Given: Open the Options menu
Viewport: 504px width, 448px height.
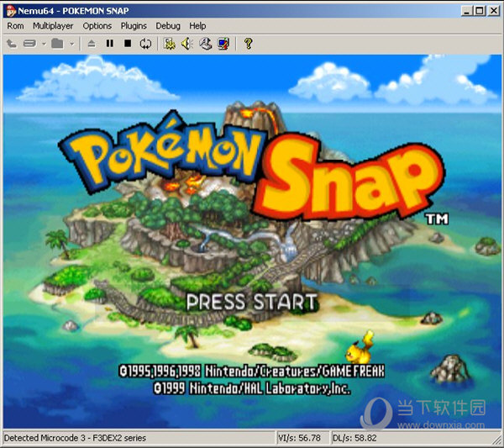Looking at the screenshot, I should pyautogui.click(x=97, y=26).
